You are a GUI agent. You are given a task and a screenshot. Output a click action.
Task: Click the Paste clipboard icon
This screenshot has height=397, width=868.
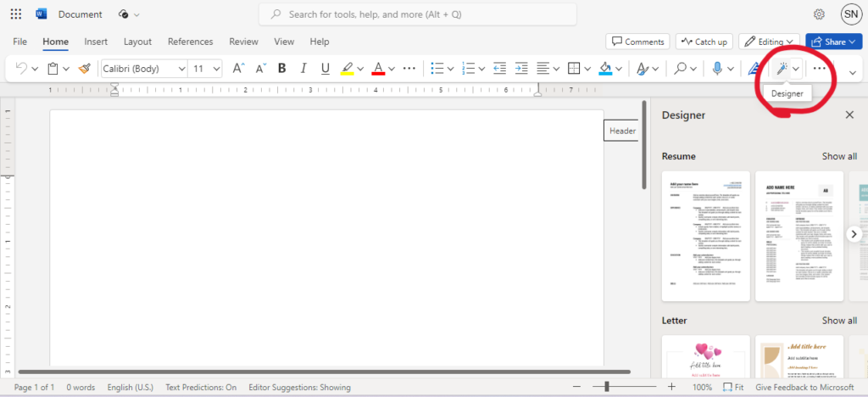53,69
